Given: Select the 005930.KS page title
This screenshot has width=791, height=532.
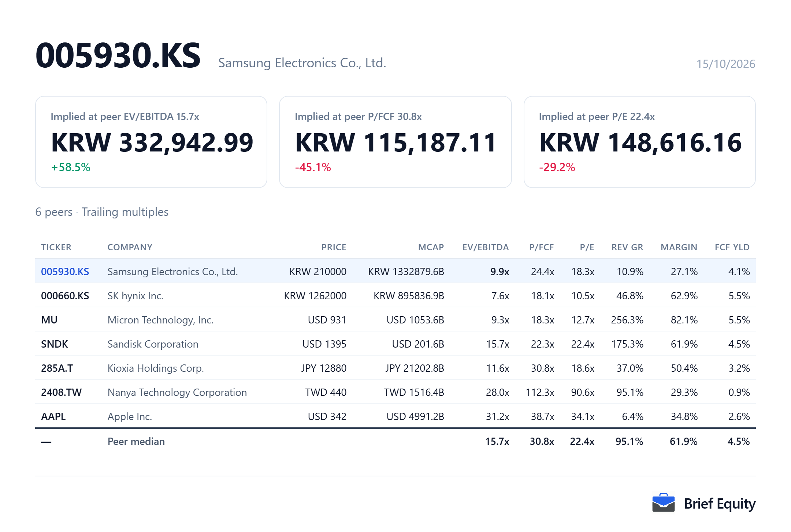Looking at the screenshot, I should pos(118,55).
